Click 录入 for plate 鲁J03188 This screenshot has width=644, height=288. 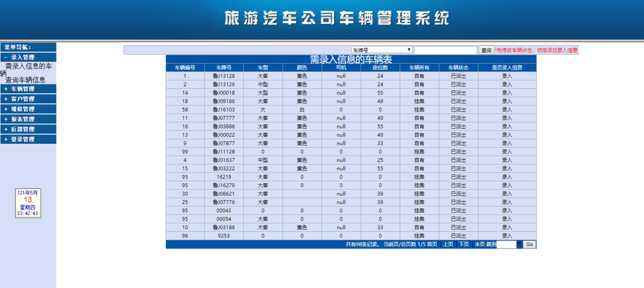point(507,227)
